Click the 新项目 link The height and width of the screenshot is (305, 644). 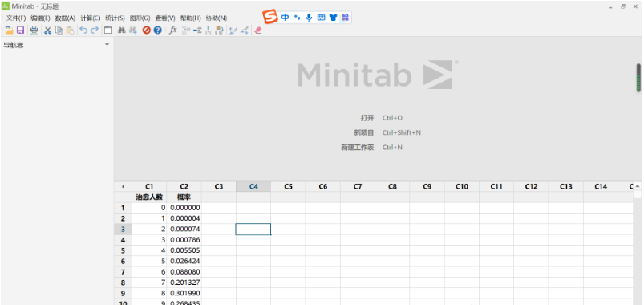point(364,132)
